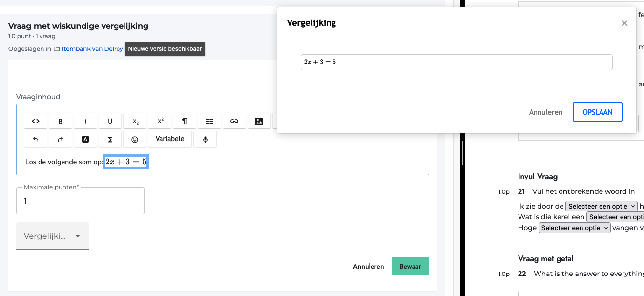
Task: Apply bold formatting in editor toolbar
Action: (x=61, y=121)
